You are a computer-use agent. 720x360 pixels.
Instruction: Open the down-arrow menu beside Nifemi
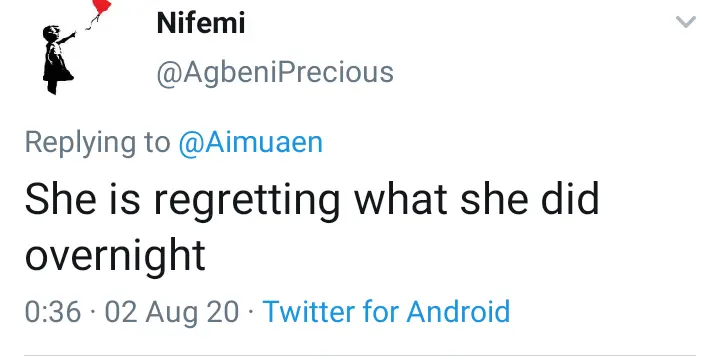click(686, 22)
